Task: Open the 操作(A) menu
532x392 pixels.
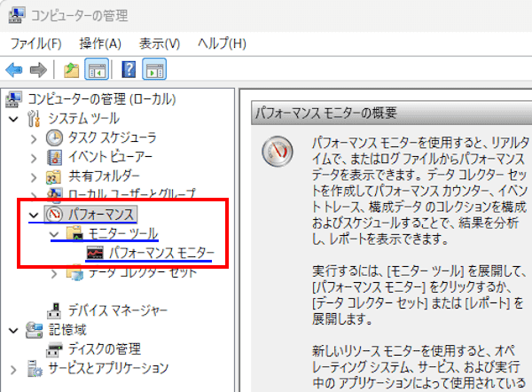Action: coord(99,43)
